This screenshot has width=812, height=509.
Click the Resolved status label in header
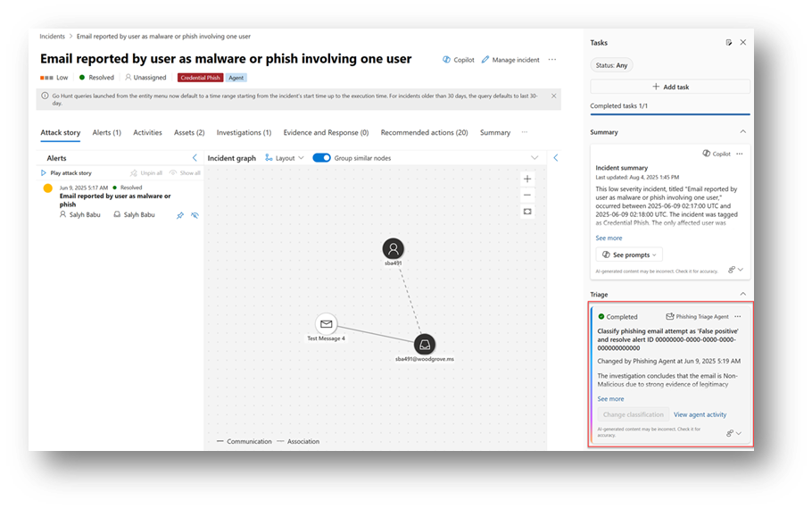coord(96,77)
